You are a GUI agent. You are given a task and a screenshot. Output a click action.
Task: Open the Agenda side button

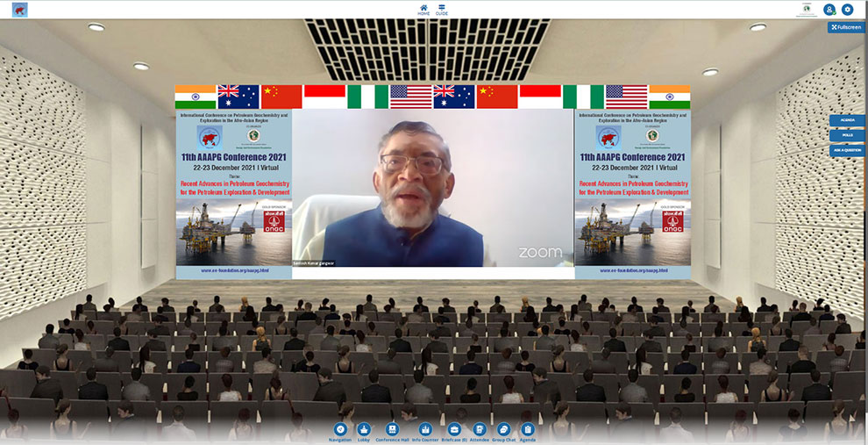pos(846,120)
